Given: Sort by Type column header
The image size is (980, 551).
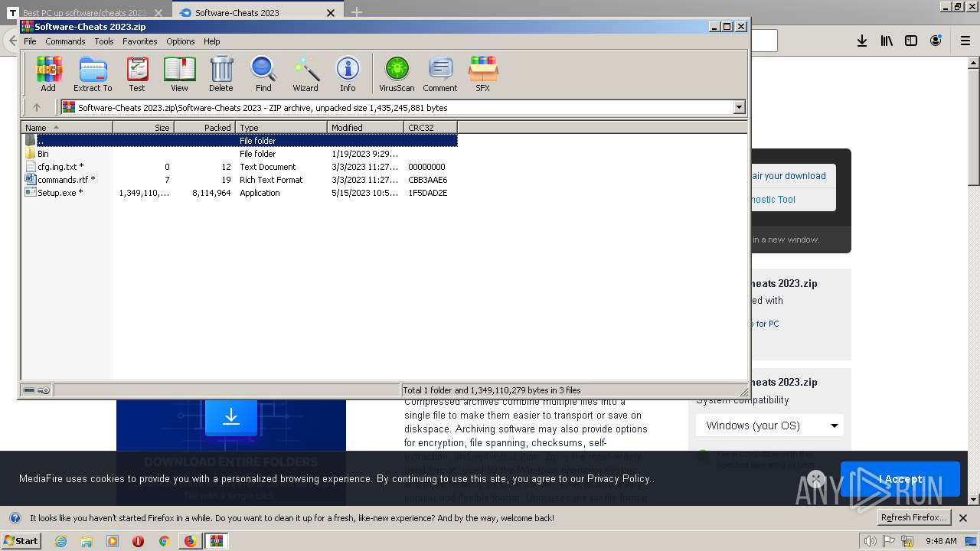Looking at the screenshot, I should click(x=282, y=128).
